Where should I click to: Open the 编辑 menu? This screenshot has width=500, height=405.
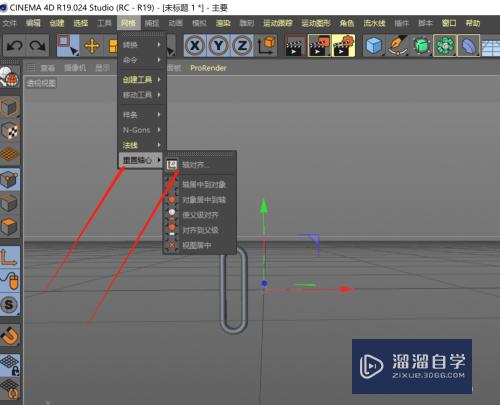click(x=33, y=23)
